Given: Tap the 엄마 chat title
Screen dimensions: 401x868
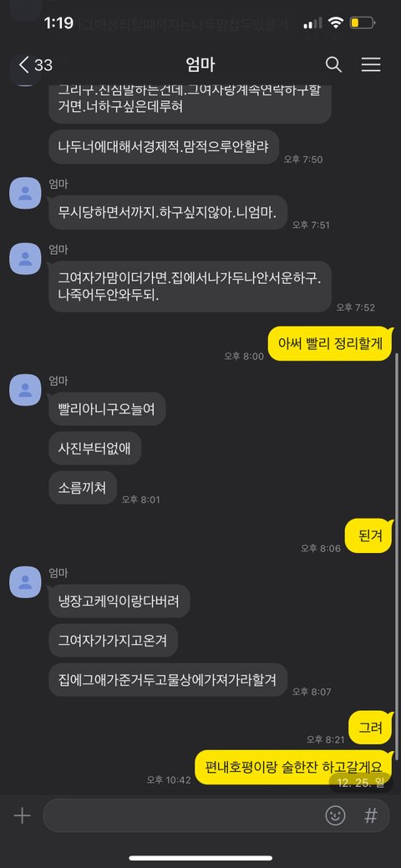Looking at the screenshot, I should (x=200, y=65).
